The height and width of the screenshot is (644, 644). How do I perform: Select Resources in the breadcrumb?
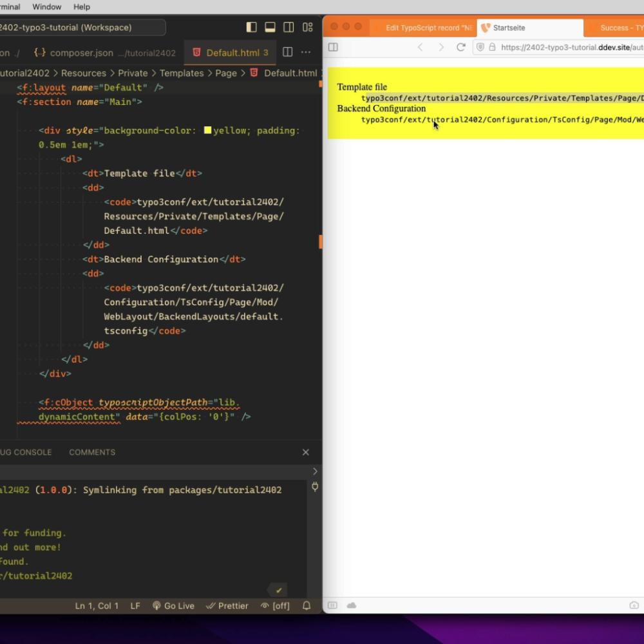coord(83,73)
